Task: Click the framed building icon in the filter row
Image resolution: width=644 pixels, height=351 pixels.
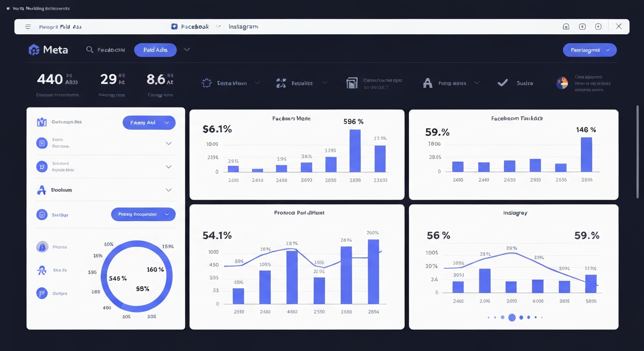Action: pyautogui.click(x=352, y=83)
